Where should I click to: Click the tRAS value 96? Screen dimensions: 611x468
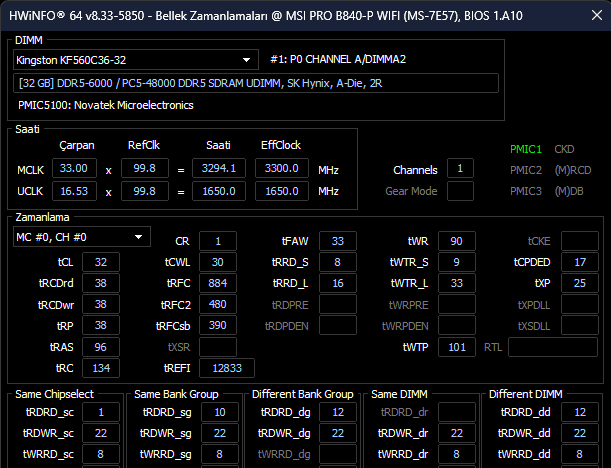click(x=101, y=347)
